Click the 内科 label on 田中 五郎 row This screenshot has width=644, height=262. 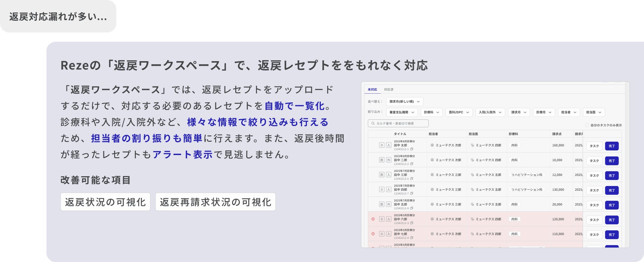[x=515, y=205]
